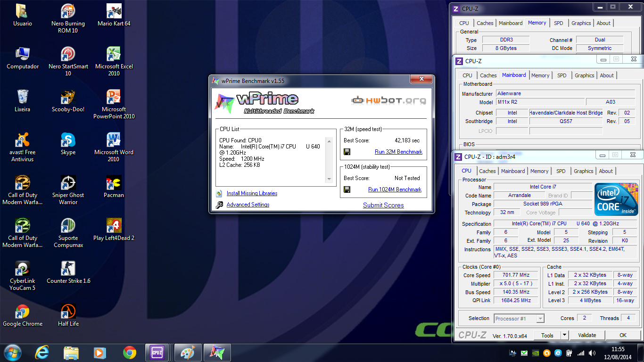Switch to Graphics tab in CPU-Z adm3r4 window
Screen dimensions: 644x362
click(x=584, y=171)
